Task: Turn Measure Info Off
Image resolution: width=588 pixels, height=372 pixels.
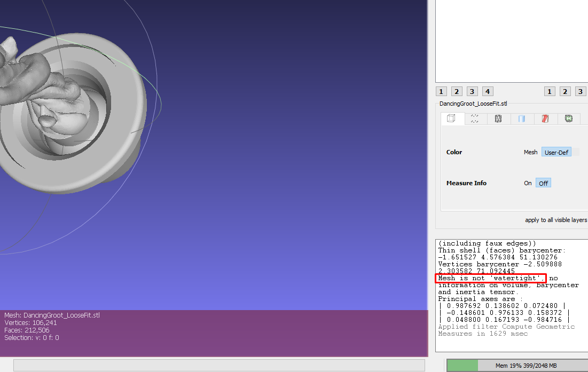Action: click(543, 183)
